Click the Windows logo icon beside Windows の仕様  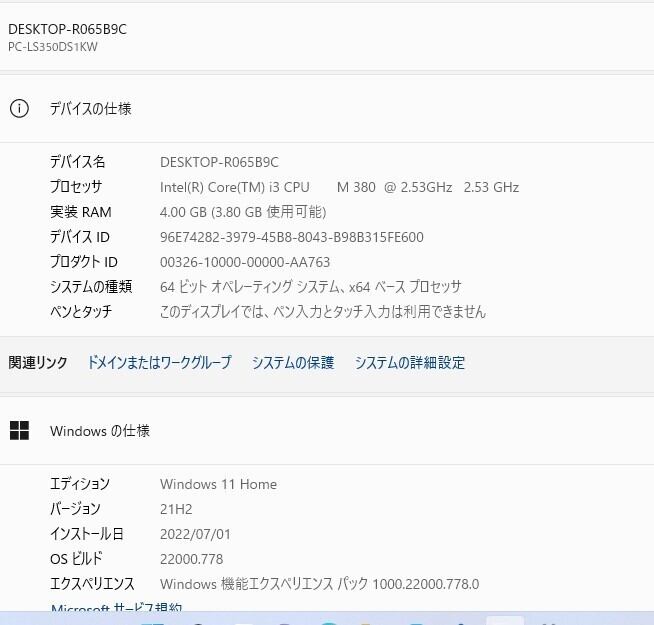(x=19, y=431)
